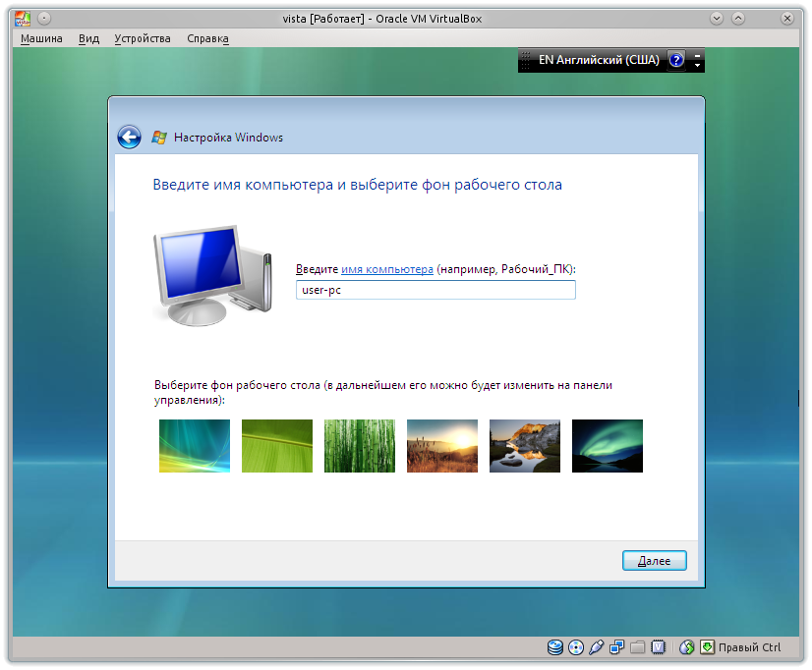The image size is (812, 670).
Task: Click the language bar help button
Action: [x=675, y=60]
